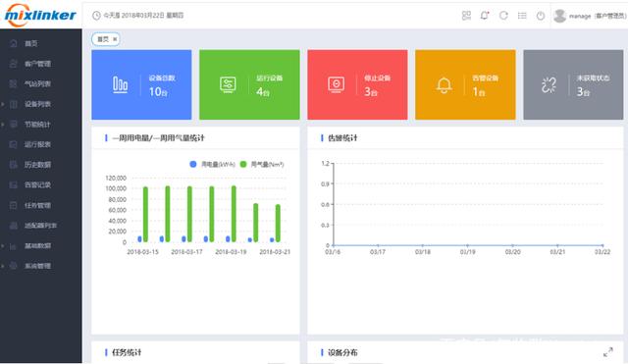
Task: Click the 2018年03月22日 date text
Action: pyautogui.click(x=143, y=16)
